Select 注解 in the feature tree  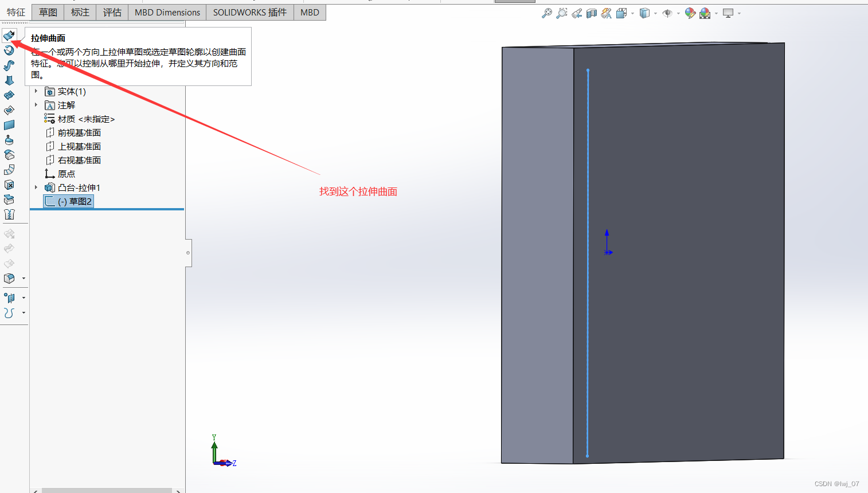(60, 105)
